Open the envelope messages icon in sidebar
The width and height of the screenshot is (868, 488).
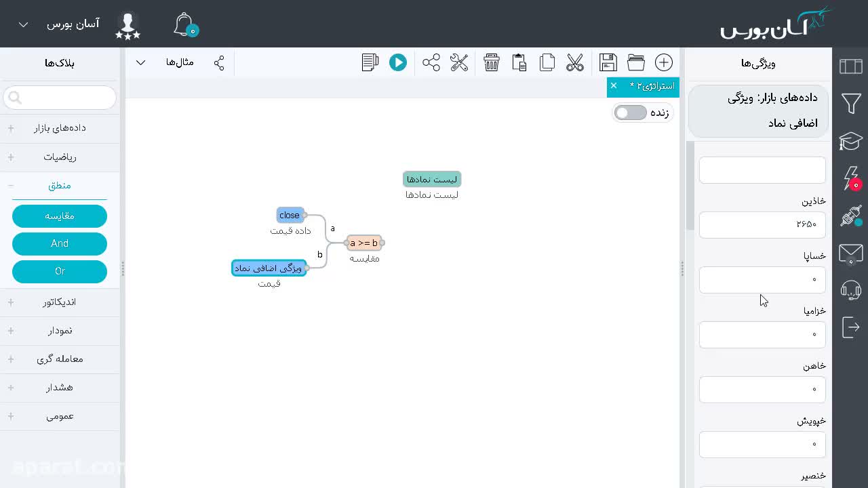[x=850, y=253]
